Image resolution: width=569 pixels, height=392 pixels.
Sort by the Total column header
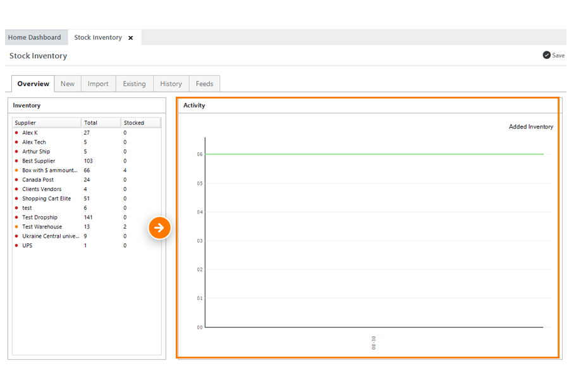101,123
